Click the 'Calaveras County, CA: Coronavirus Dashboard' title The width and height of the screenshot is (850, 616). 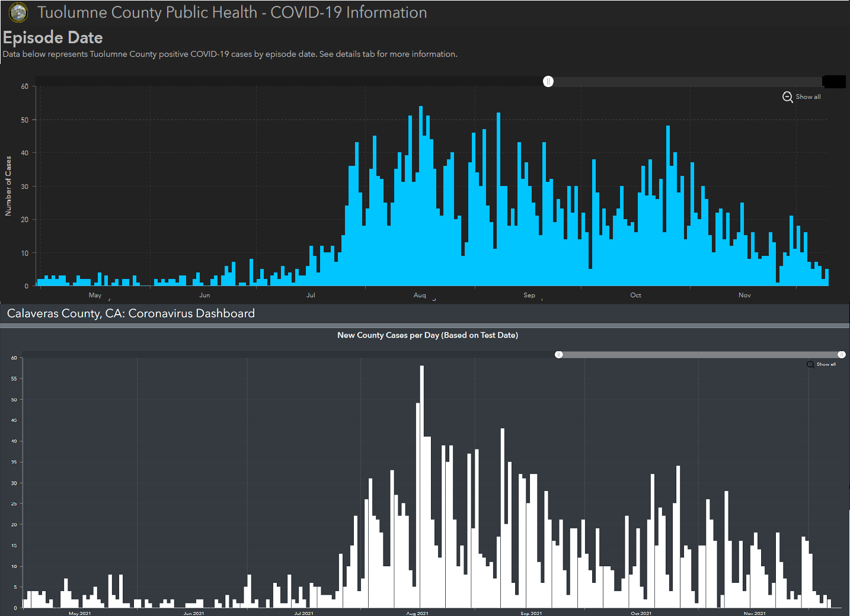[131, 313]
